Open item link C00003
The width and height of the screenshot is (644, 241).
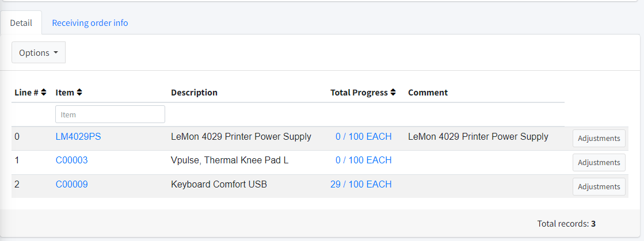[x=71, y=160]
